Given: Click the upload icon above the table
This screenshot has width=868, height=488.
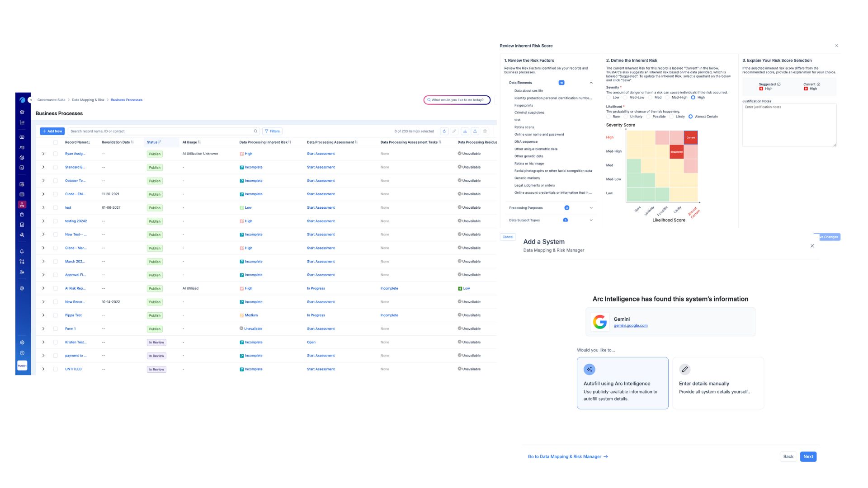Looking at the screenshot, I should 475,131.
